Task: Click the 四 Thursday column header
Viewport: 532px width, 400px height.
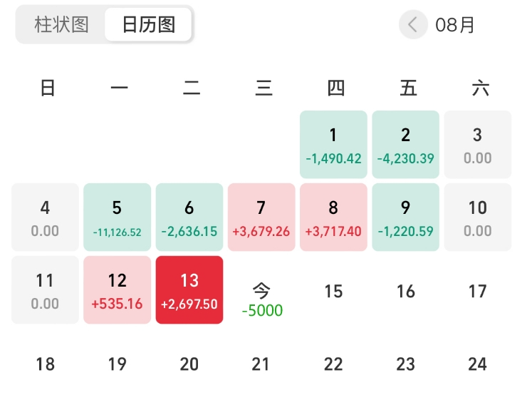Action: coord(336,88)
